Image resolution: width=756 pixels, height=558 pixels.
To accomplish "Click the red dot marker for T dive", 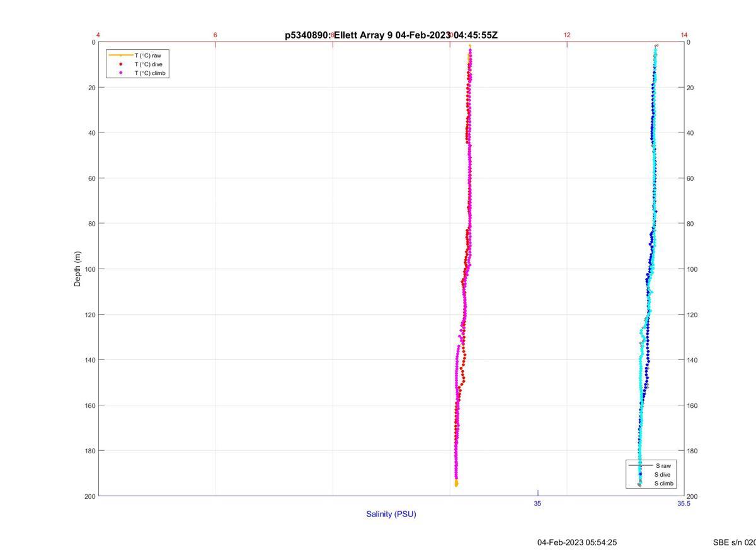I will click(120, 64).
